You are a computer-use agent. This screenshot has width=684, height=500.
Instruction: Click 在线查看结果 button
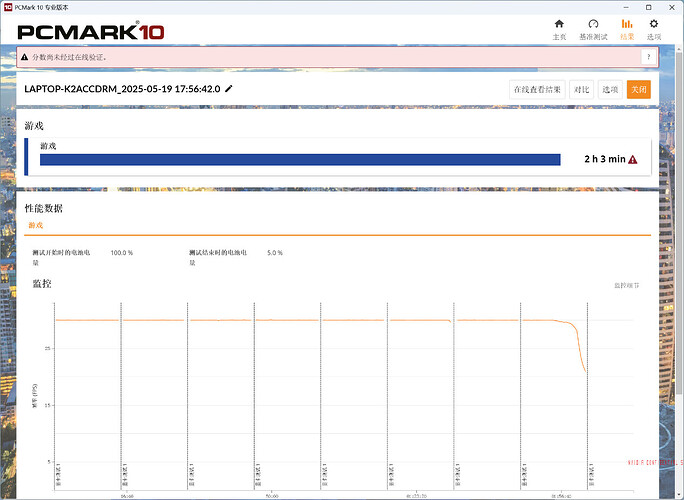click(x=538, y=89)
